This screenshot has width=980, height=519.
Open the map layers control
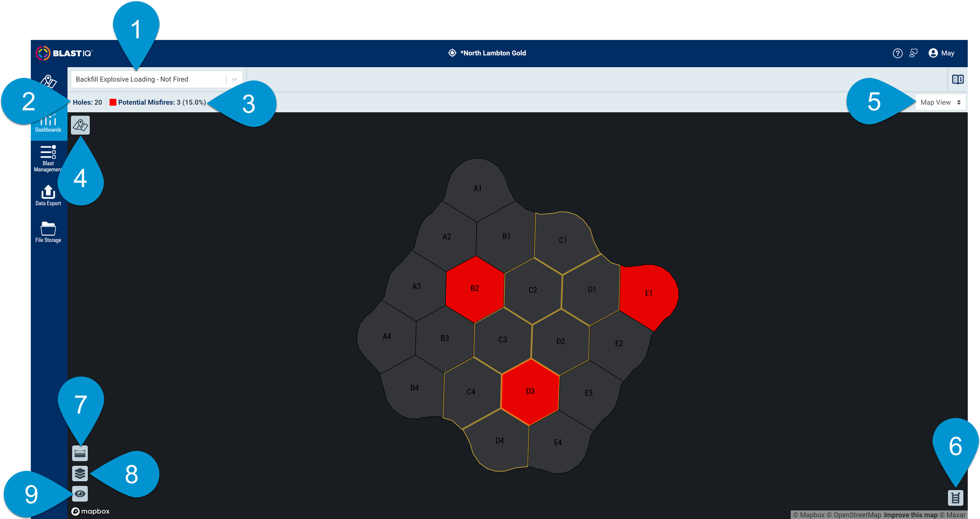(x=80, y=473)
